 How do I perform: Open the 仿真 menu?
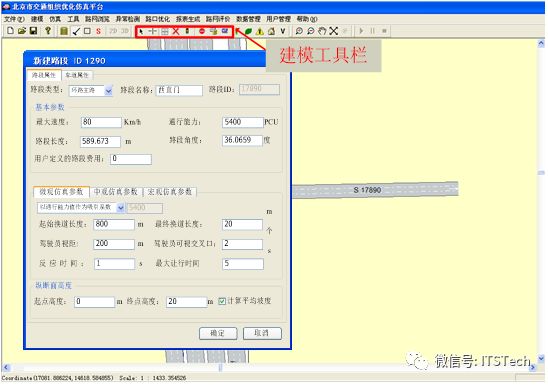[x=55, y=19]
